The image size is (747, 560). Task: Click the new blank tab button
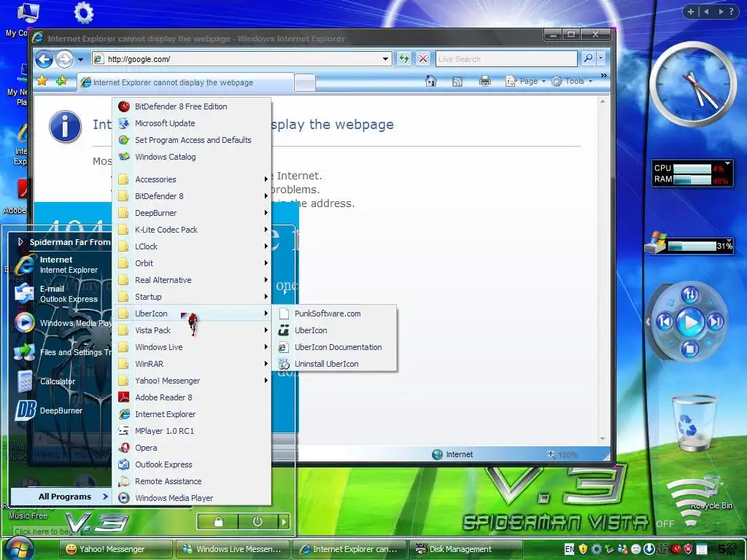tap(304, 83)
